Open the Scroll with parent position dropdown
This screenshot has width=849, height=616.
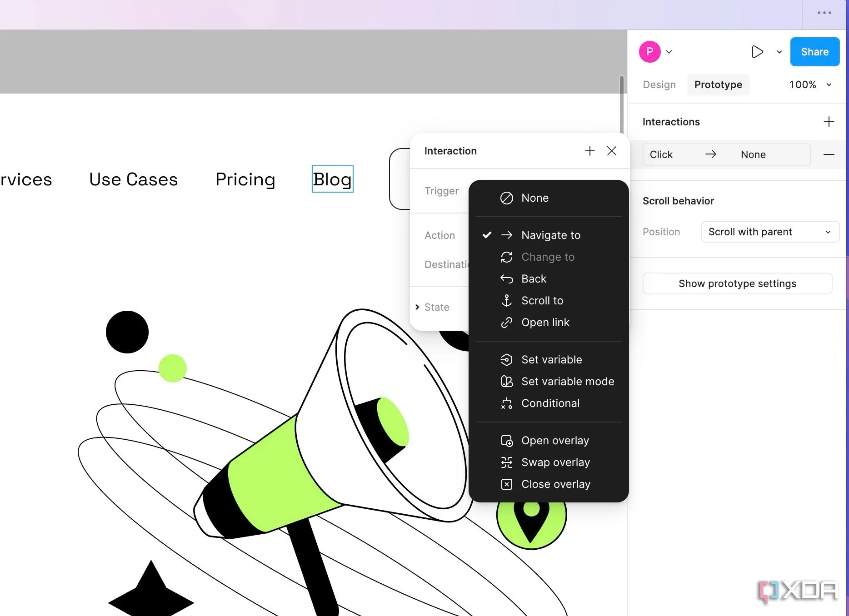(770, 232)
